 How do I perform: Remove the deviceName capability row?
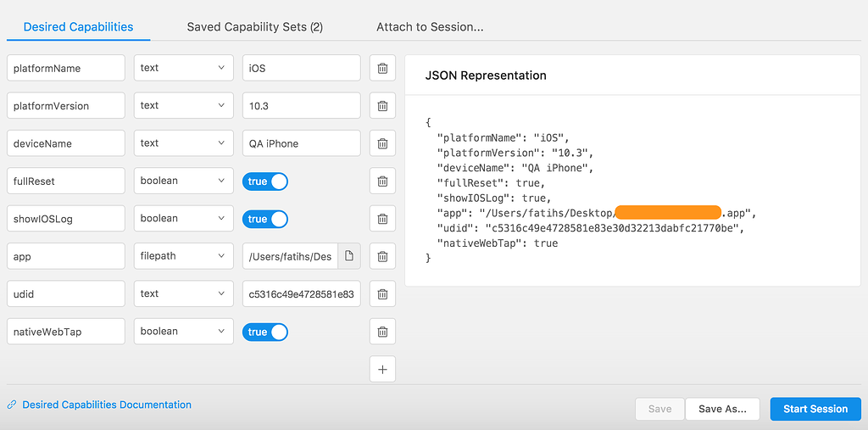click(x=382, y=143)
